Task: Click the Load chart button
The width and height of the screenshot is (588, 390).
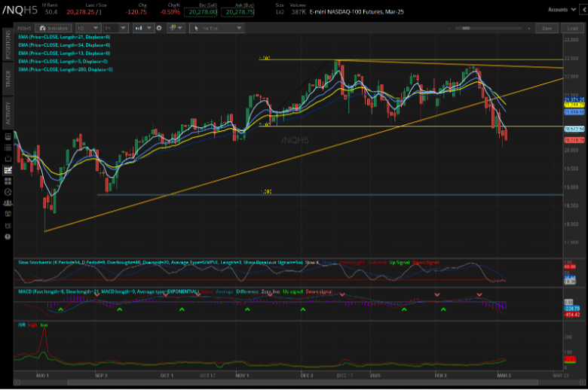Action: coord(571,28)
